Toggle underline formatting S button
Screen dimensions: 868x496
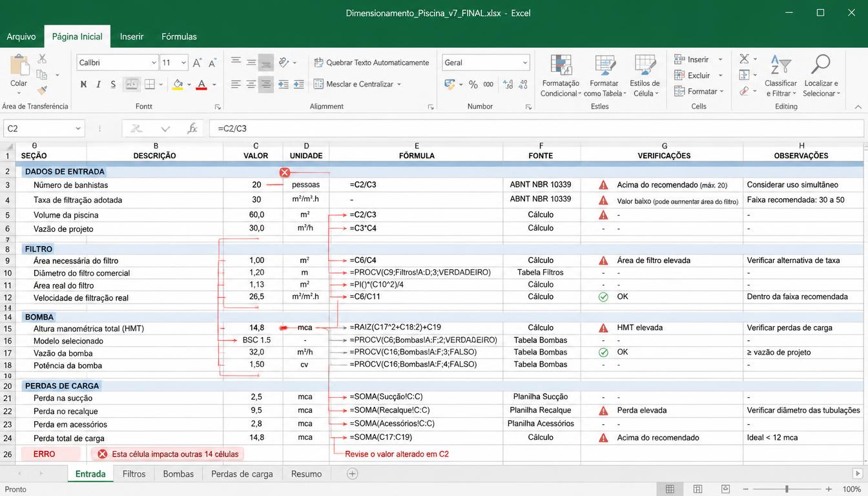coord(113,85)
